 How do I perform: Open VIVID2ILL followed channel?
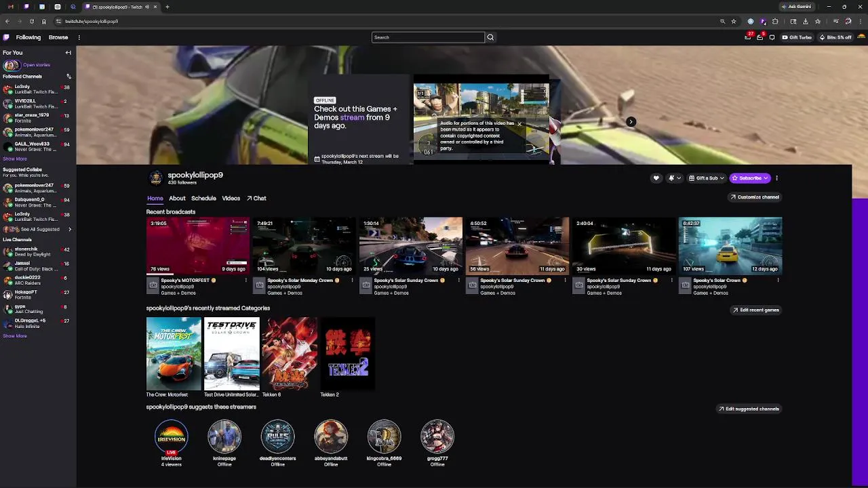[x=37, y=104]
